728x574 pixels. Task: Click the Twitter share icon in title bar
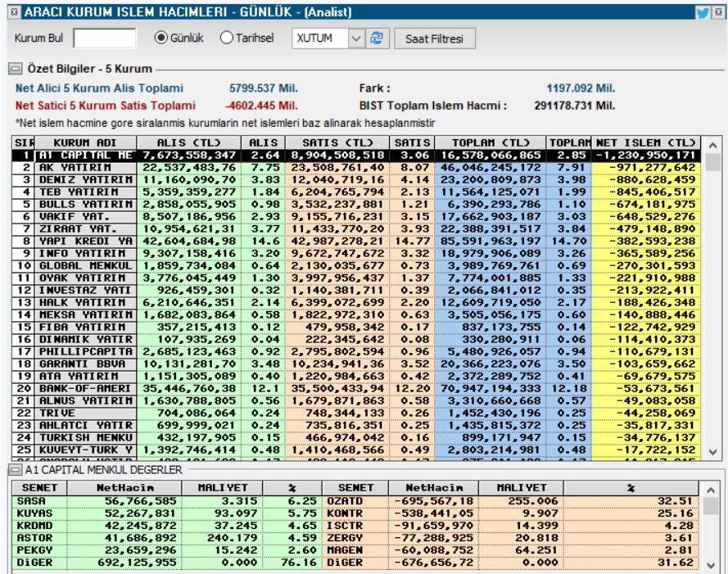703,12
